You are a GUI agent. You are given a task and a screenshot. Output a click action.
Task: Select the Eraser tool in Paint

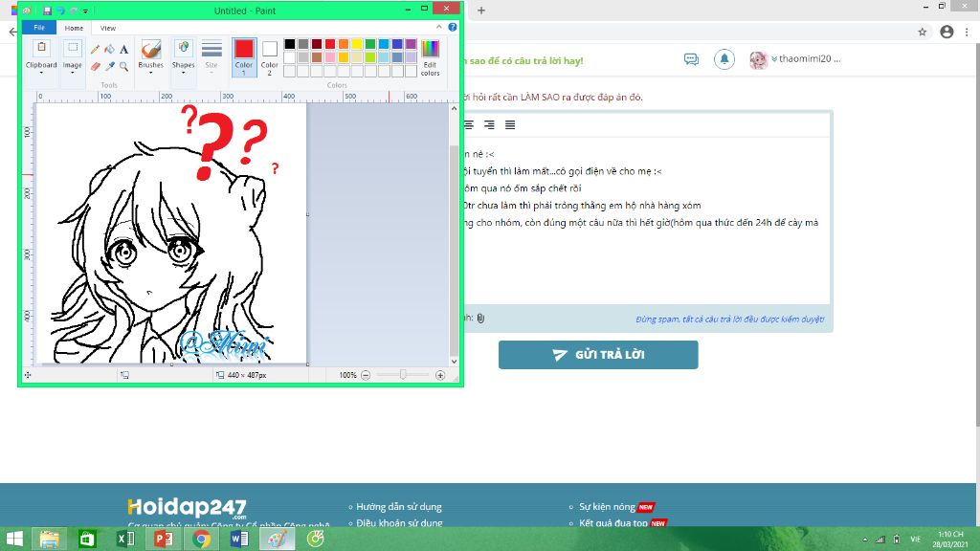95,66
